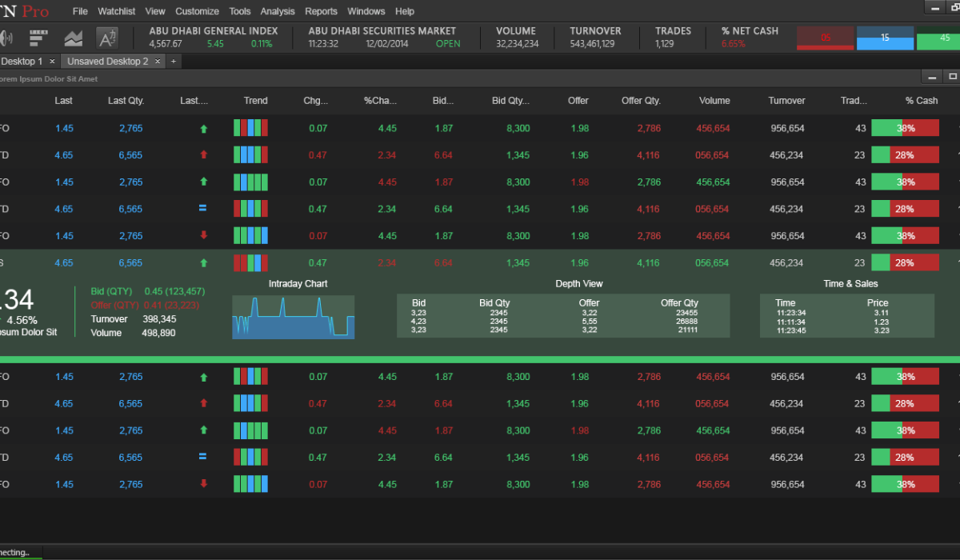Sort by the Trend column header
This screenshot has height=560, width=960.
pyautogui.click(x=255, y=101)
